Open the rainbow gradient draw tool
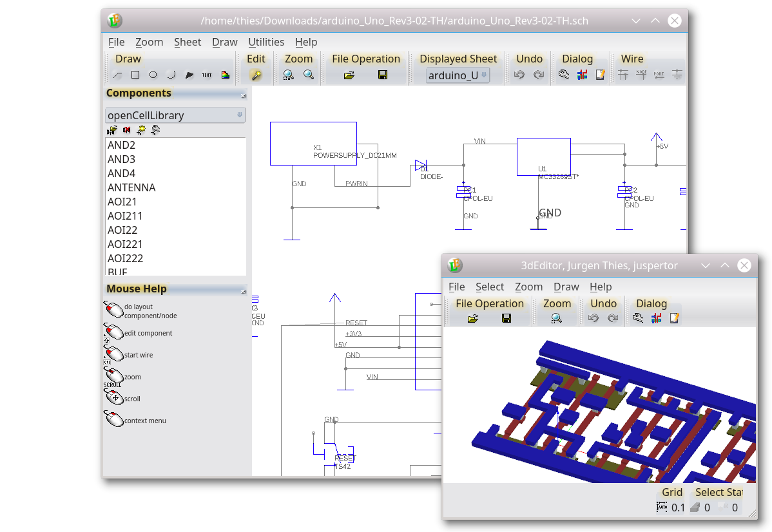The image size is (772, 532). point(226,75)
